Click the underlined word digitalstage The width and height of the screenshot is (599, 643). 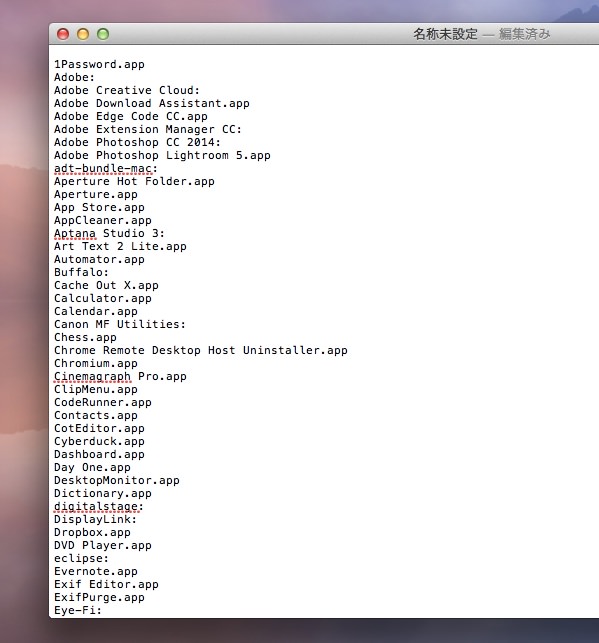96,506
